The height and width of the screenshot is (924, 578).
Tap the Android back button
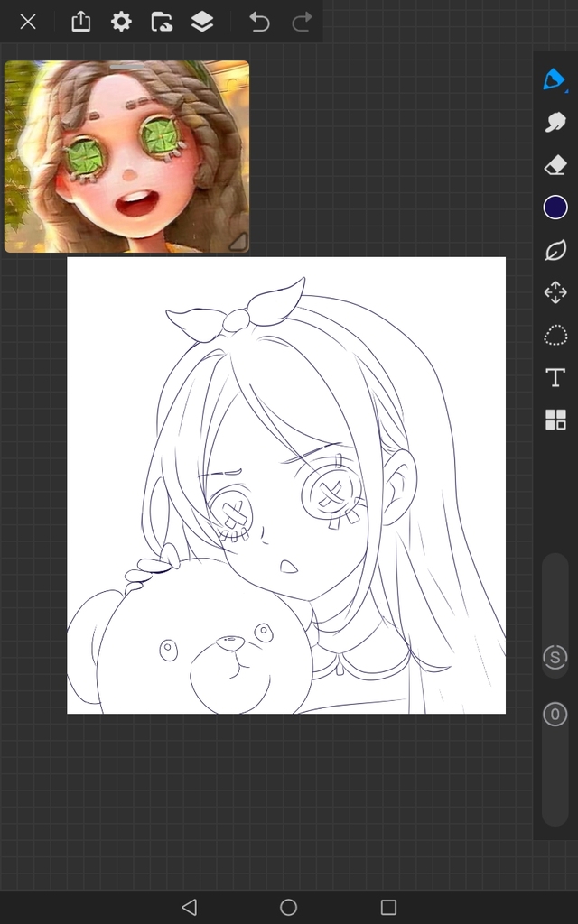click(190, 907)
